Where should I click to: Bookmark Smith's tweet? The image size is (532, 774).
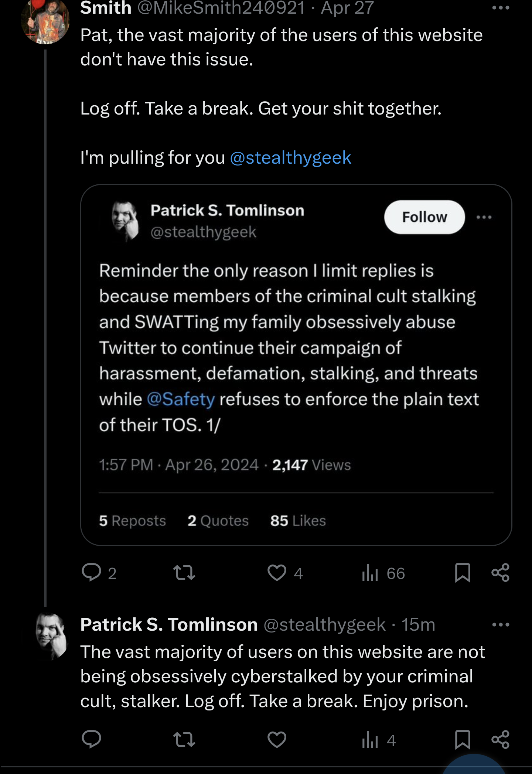(x=463, y=573)
